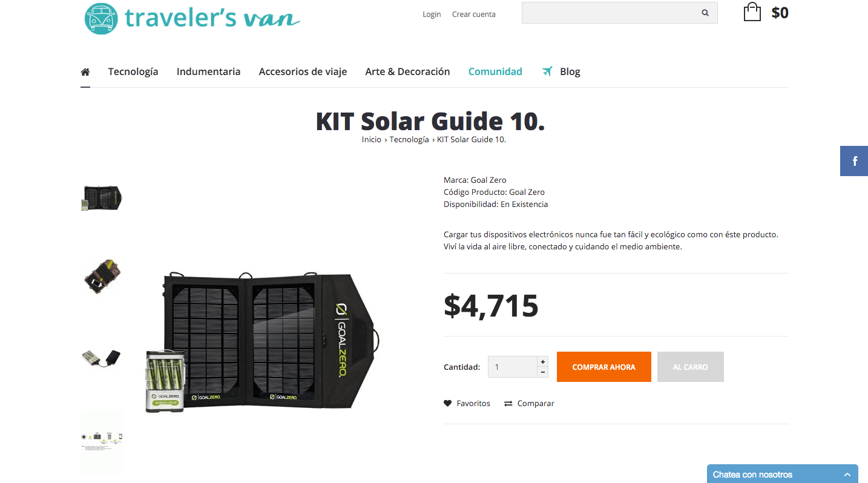Follow the Crear cuenta link
The height and width of the screenshot is (483, 868).
tap(474, 15)
